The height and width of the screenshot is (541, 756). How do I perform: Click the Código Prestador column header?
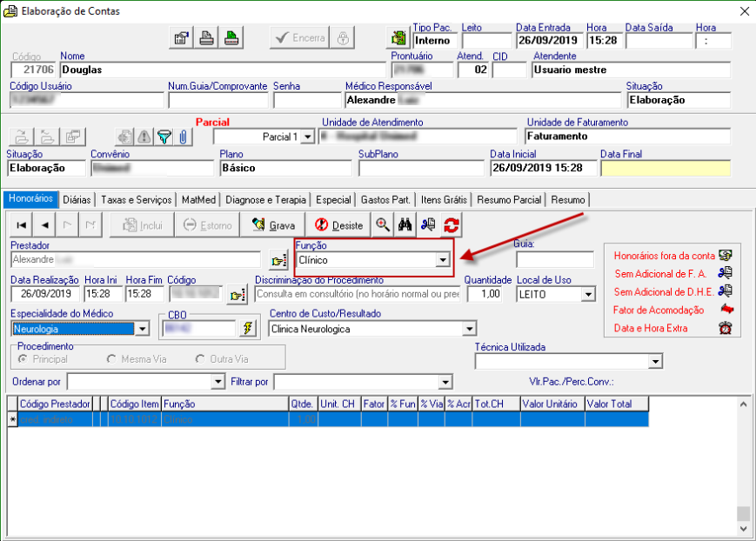click(55, 404)
